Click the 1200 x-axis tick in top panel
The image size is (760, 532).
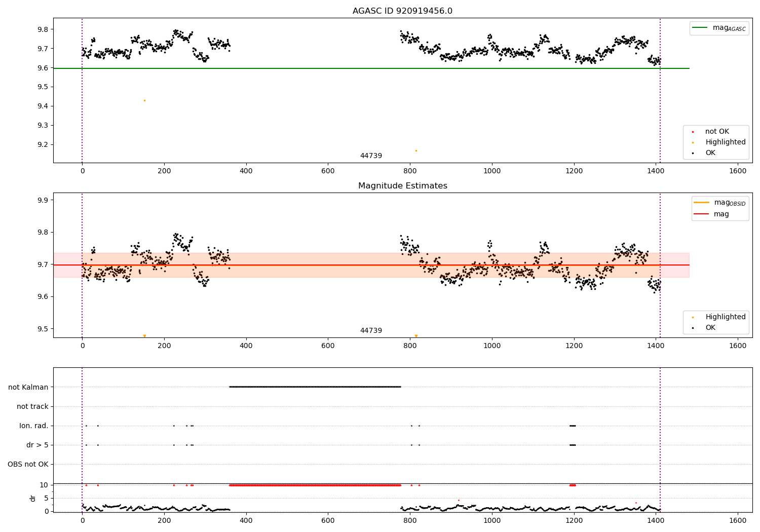coord(574,171)
